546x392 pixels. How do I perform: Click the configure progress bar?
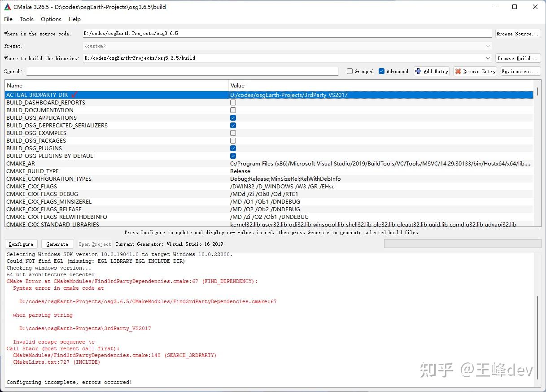(x=462, y=244)
